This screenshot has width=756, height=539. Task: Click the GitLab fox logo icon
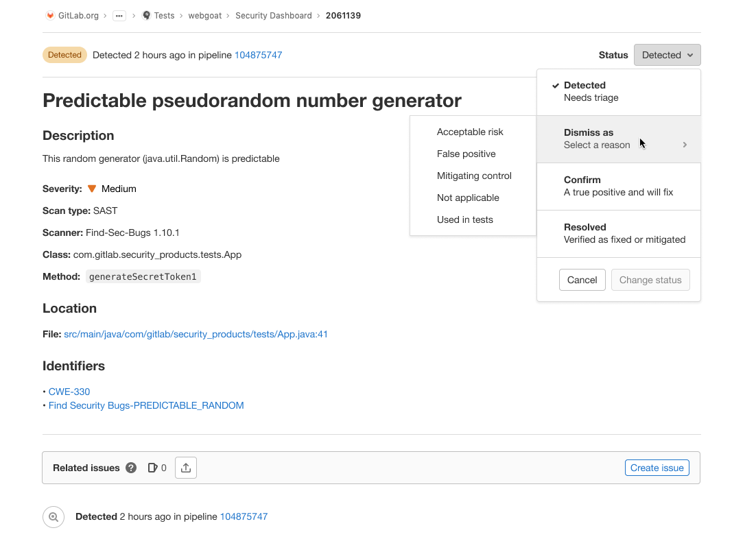(50, 15)
